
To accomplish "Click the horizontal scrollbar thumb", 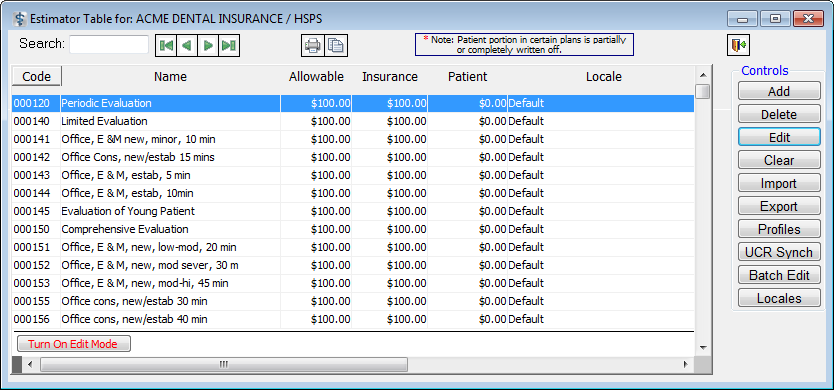I will tap(224, 364).
